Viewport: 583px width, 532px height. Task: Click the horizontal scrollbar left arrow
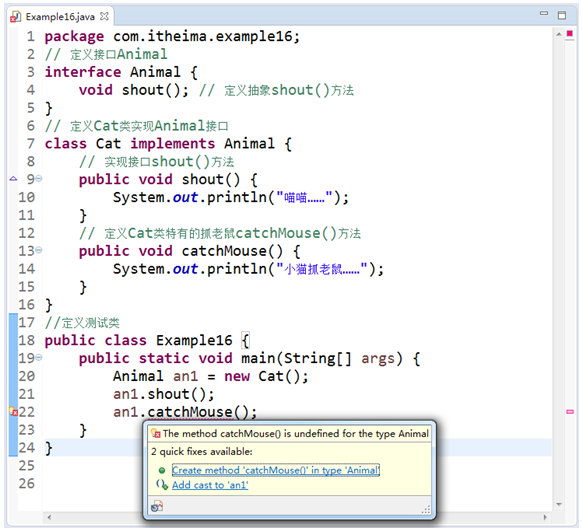coord(49,517)
